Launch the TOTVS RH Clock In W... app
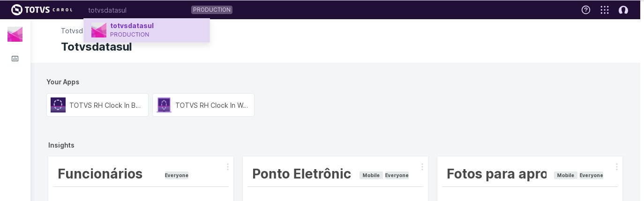Screen dimensions: 644x201 203,105
